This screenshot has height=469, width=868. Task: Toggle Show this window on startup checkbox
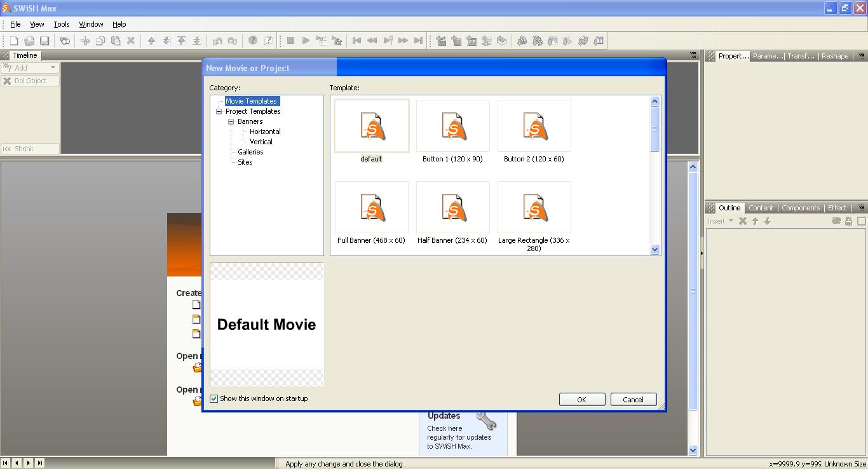pyautogui.click(x=214, y=399)
